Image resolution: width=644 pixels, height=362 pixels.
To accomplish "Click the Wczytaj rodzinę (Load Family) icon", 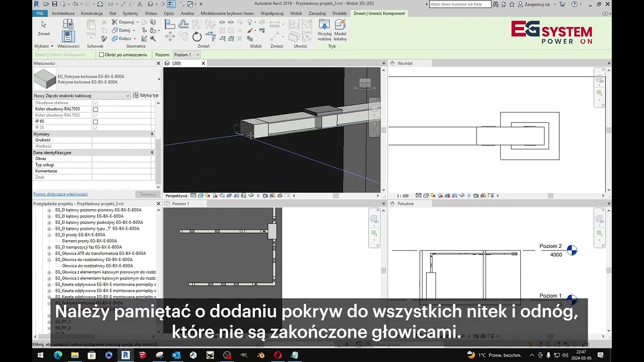I will [325, 25].
